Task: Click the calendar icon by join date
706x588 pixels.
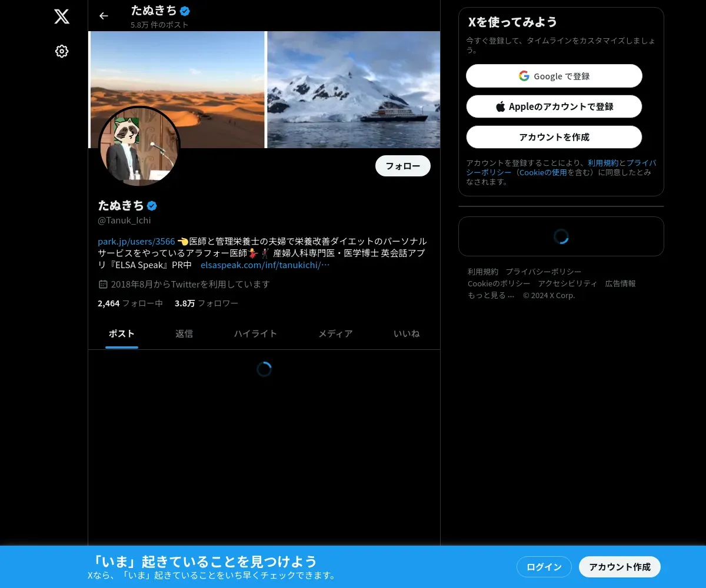Action: [103, 285]
